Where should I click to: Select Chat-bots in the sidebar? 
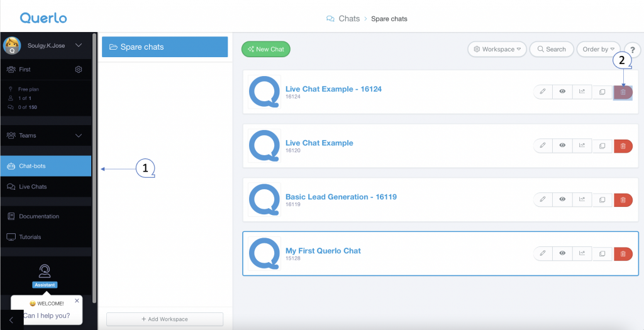tap(45, 166)
